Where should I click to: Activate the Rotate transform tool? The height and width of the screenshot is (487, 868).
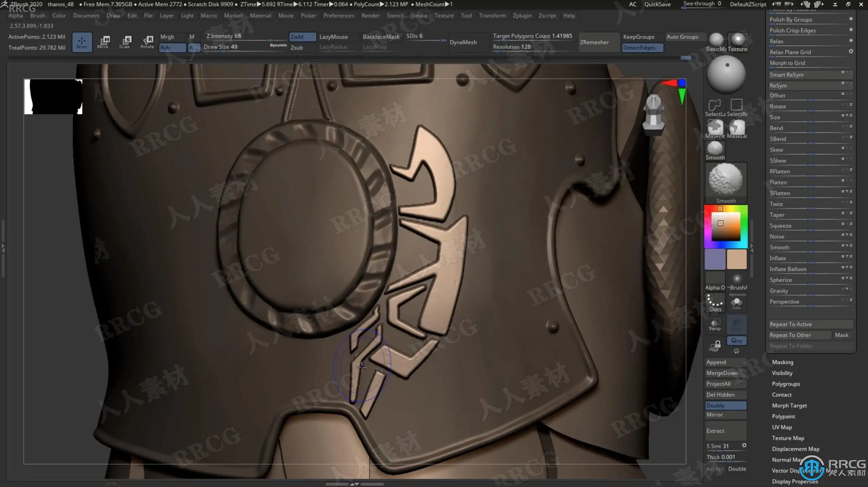[147, 42]
